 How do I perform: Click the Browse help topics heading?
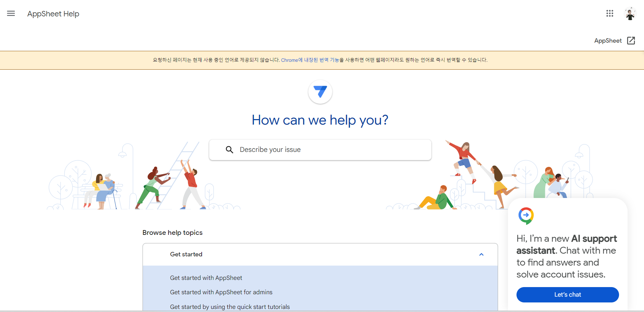click(173, 232)
